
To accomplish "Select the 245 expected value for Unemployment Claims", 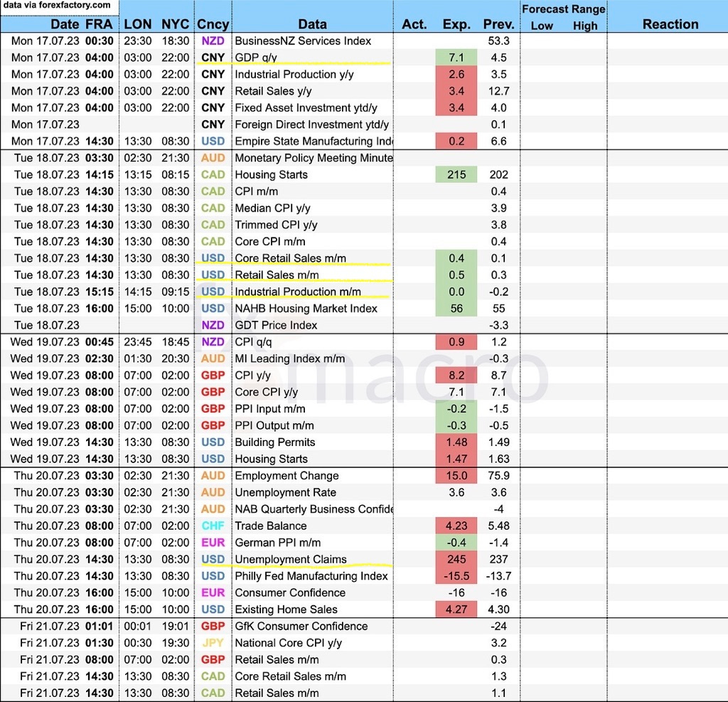I will (456, 559).
